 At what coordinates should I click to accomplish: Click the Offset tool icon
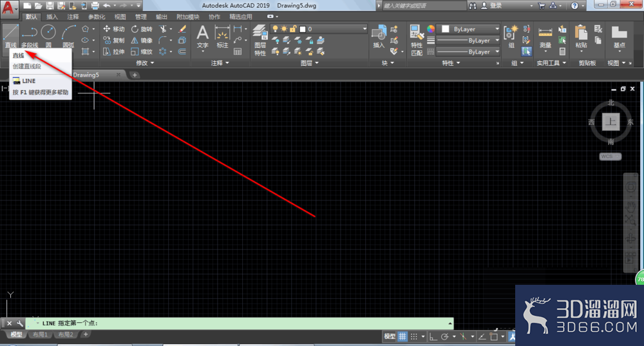182,52
